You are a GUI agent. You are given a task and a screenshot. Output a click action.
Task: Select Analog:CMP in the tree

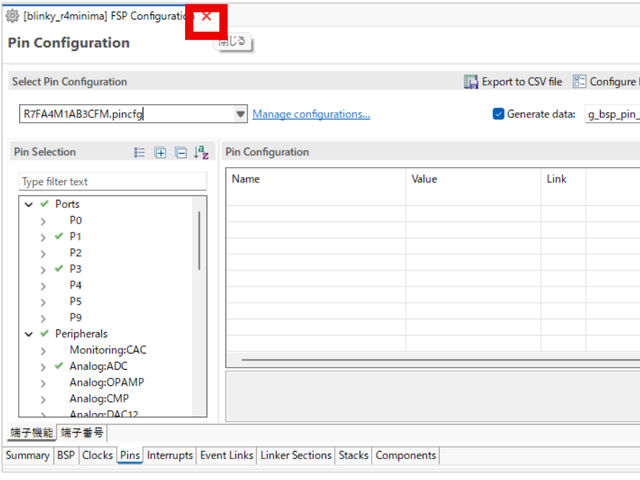99,398
